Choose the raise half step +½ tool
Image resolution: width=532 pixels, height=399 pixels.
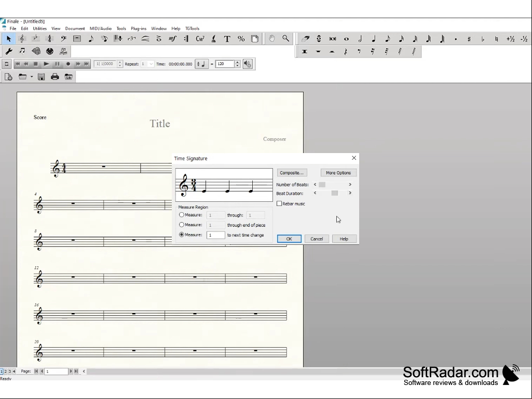510,39
